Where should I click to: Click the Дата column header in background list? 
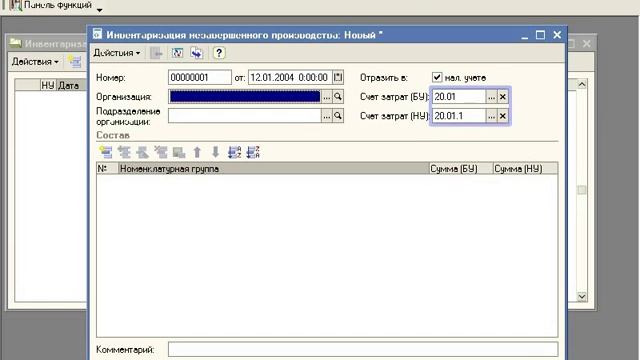click(71, 85)
